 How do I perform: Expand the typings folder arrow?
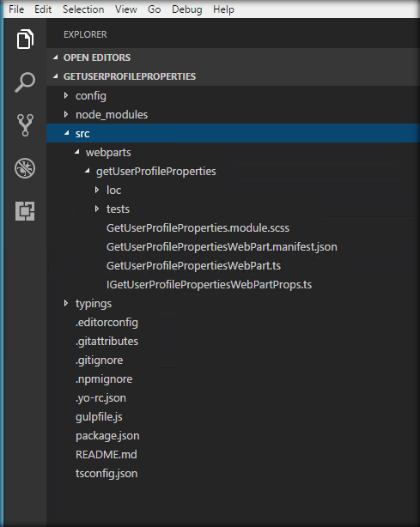(x=66, y=303)
